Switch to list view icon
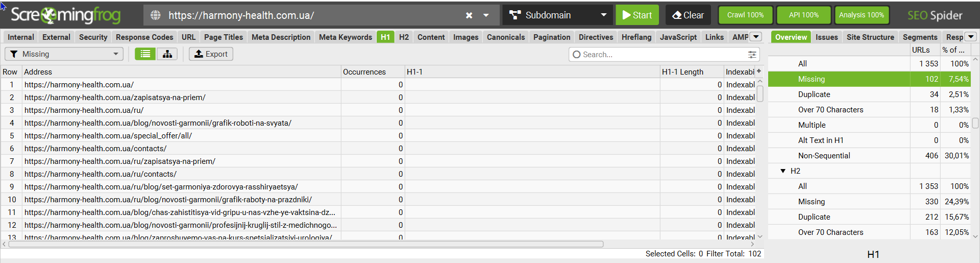Viewport: 980px width, 263px height. tap(145, 54)
